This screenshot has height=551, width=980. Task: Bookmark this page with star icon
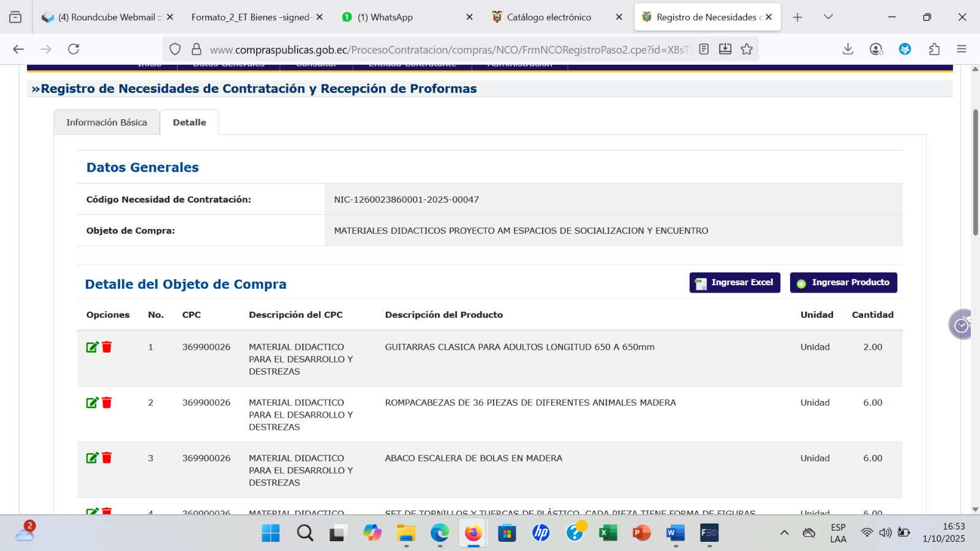click(747, 49)
